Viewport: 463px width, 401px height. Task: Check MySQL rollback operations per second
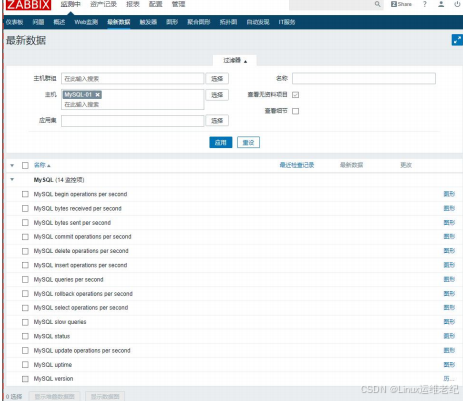(25, 294)
